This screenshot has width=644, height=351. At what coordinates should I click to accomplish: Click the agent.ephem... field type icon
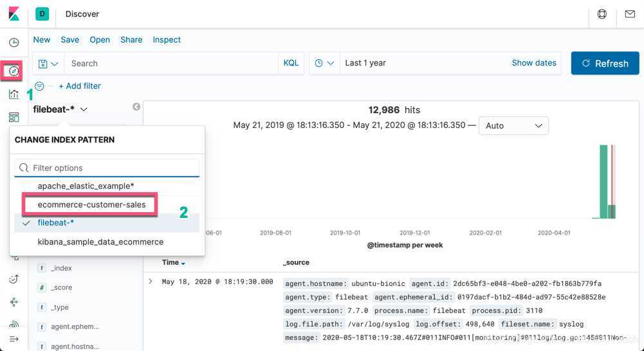(41, 327)
